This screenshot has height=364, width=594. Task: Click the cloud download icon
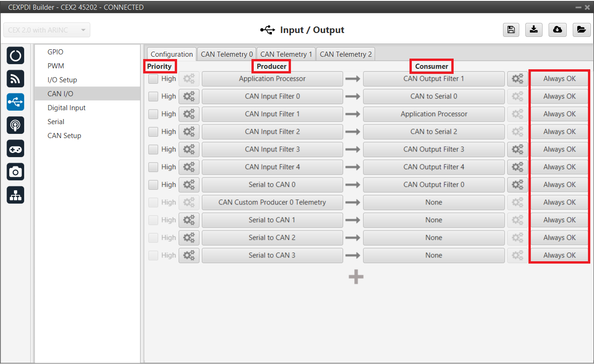click(x=557, y=30)
